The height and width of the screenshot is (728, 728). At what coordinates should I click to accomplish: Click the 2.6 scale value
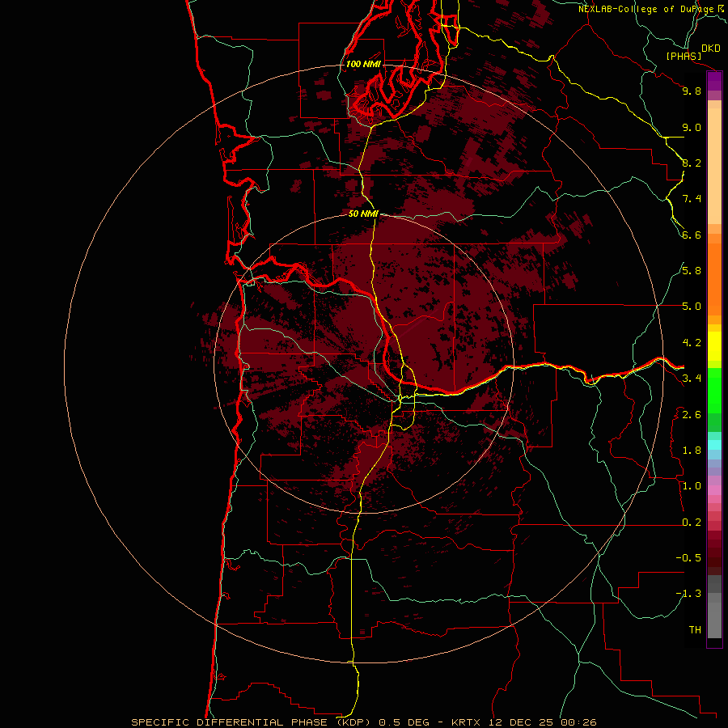click(692, 415)
